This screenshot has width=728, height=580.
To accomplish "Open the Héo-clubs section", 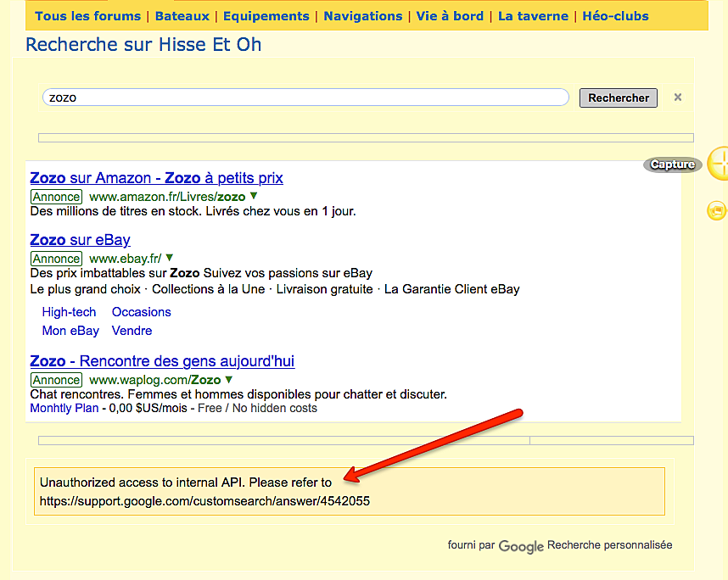I will [x=616, y=16].
